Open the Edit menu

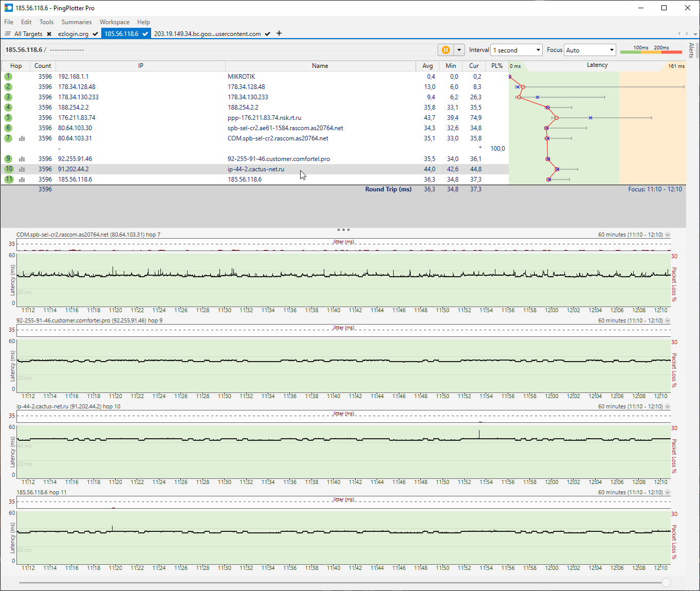point(26,22)
